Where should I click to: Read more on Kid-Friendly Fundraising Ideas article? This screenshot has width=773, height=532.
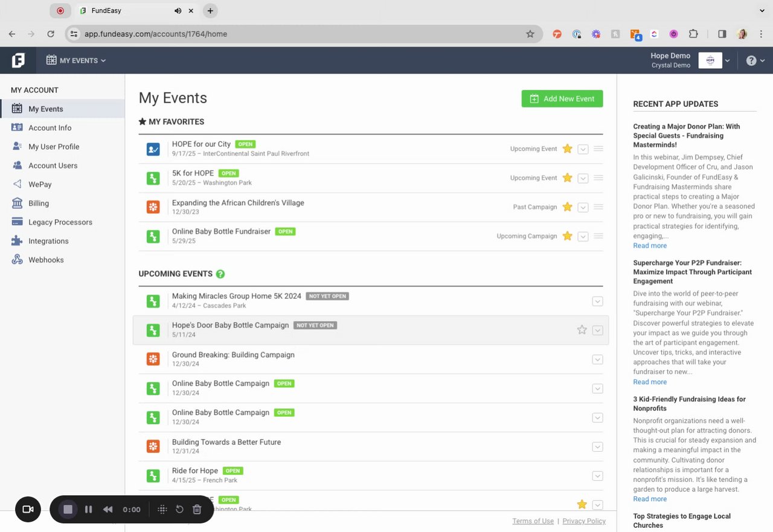(650, 499)
